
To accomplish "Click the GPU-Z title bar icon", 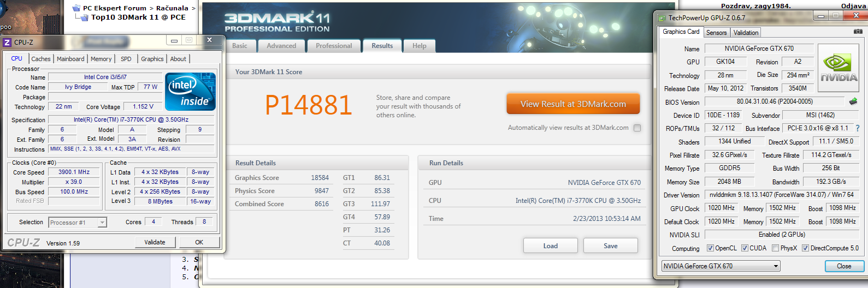I will tap(662, 18).
